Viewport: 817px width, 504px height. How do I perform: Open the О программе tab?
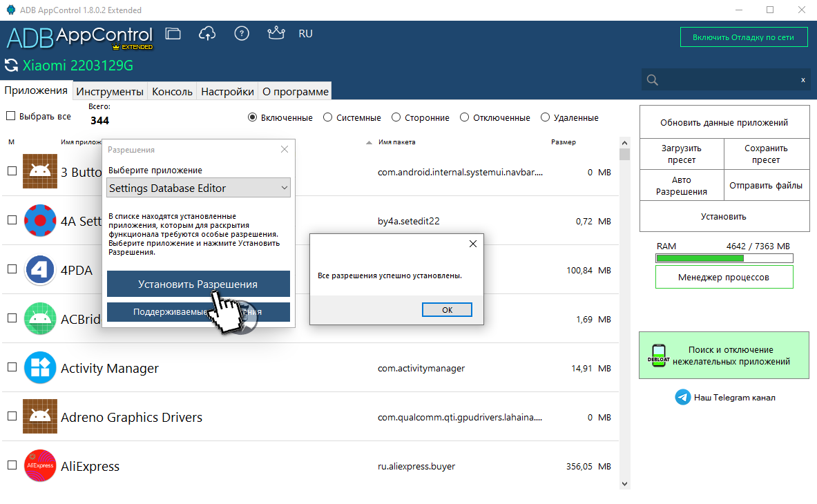tap(296, 92)
